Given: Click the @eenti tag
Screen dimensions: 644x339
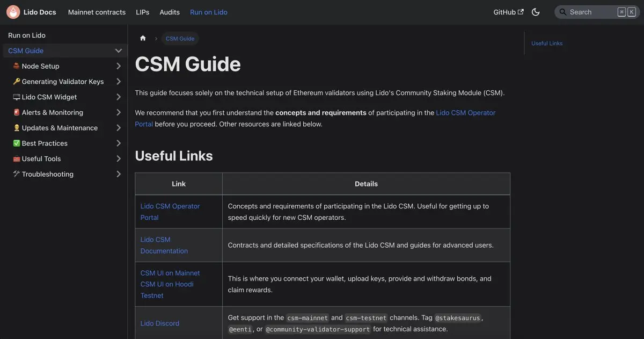Looking at the screenshot, I should point(240,329).
